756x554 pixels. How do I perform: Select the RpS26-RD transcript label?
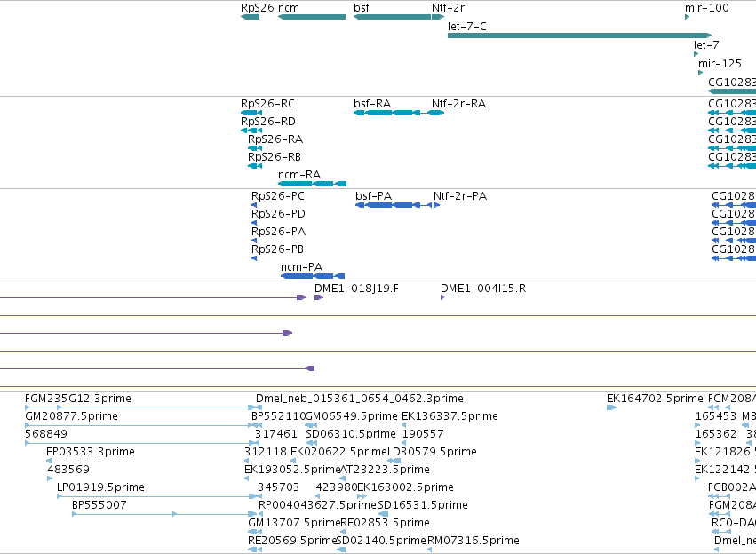click(268, 122)
